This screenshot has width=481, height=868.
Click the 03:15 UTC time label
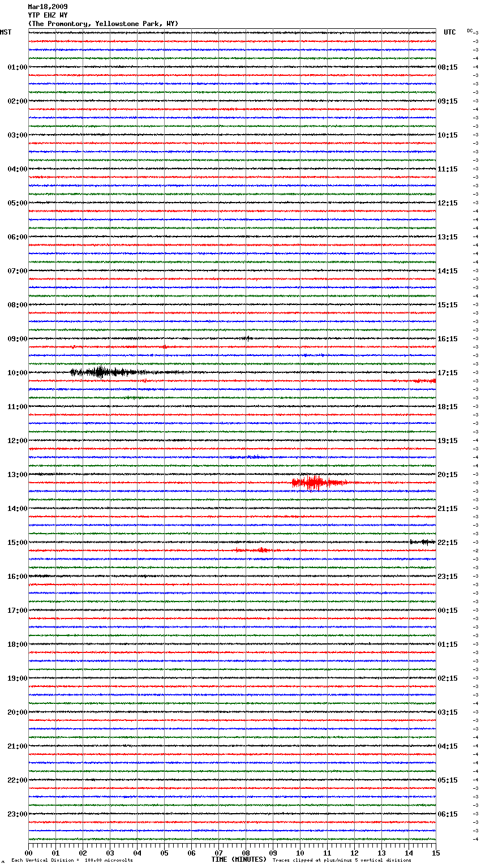click(448, 712)
